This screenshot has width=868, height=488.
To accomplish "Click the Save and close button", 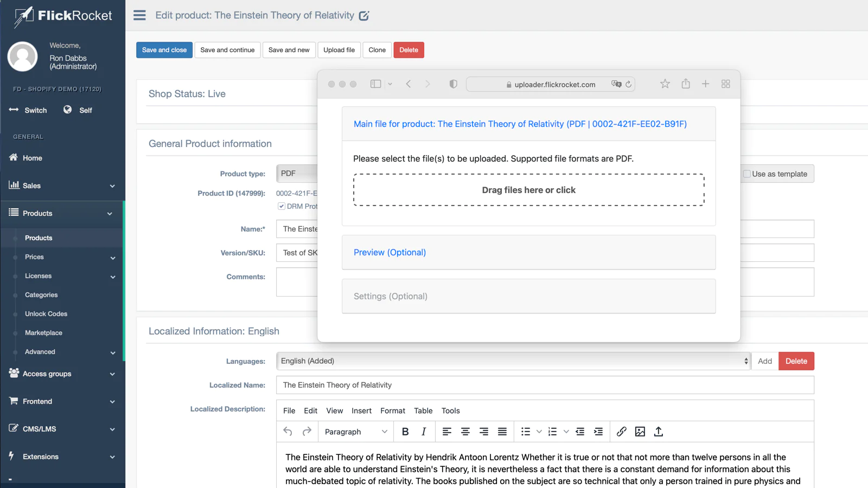I will click(x=164, y=50).
